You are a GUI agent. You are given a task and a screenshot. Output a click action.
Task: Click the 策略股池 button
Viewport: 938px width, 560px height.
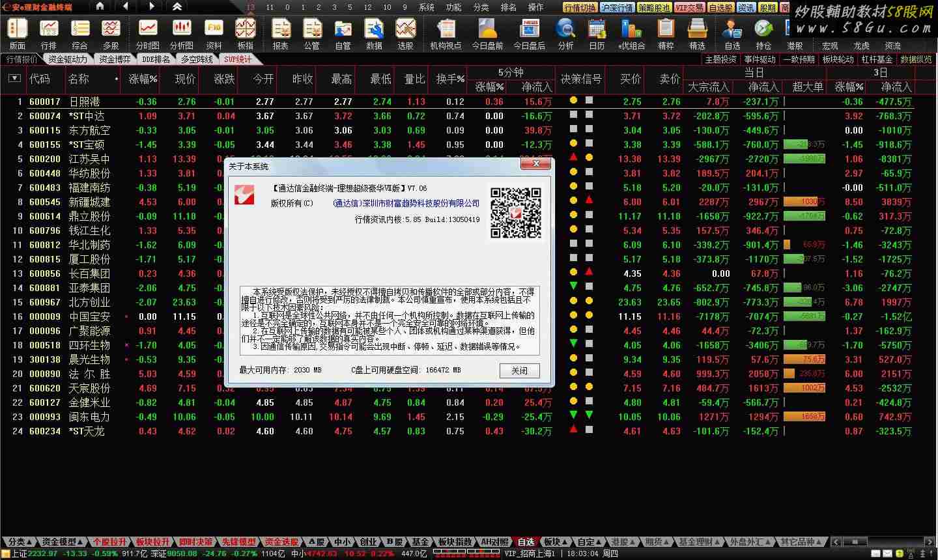click(654, 8)
